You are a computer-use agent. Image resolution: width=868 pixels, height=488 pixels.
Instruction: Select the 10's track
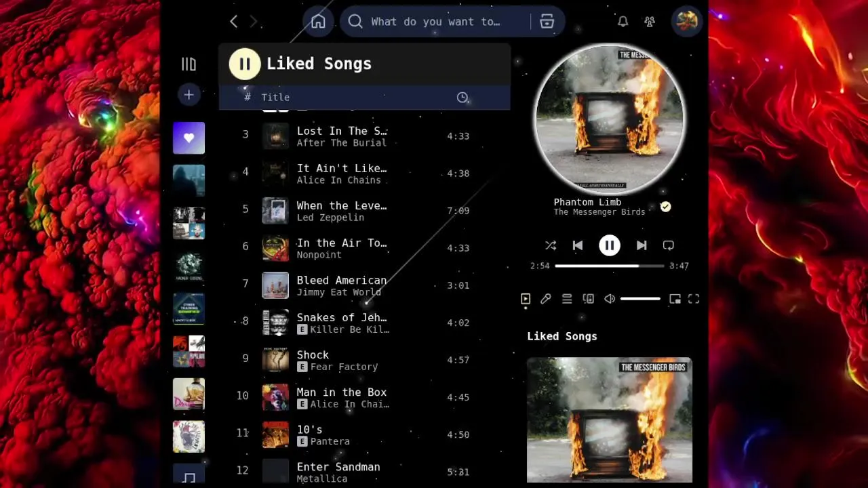(x=309, y=429)
